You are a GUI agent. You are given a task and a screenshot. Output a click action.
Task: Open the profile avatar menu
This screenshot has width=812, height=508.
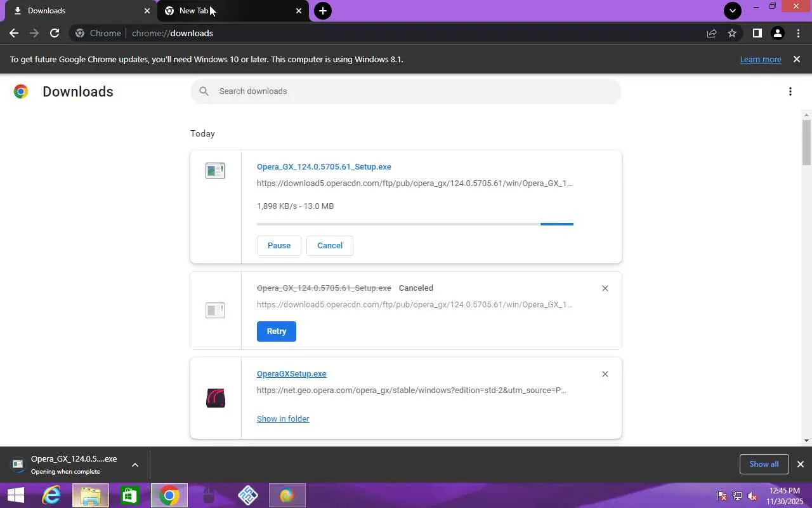coord(777,33)
